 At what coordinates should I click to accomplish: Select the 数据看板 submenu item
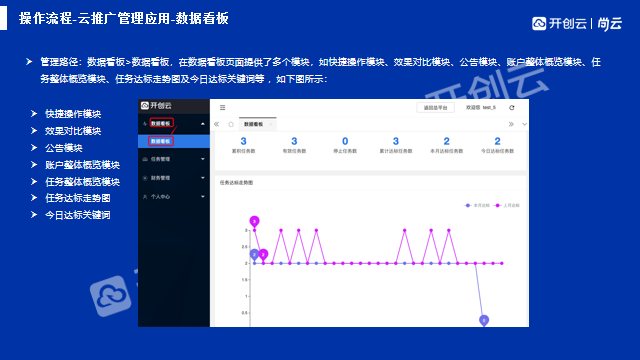pos(174,141)
